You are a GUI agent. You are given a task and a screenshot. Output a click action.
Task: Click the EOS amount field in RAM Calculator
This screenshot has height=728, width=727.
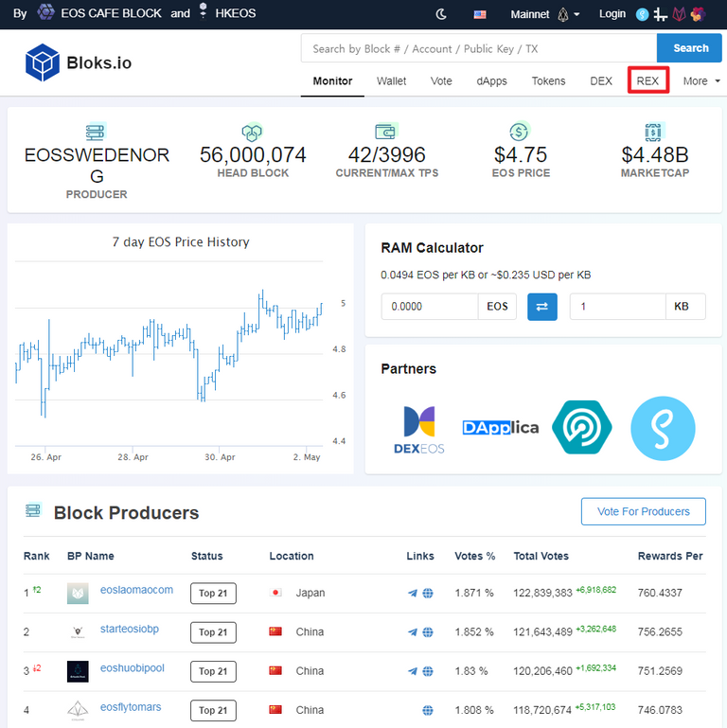point(430,307)
